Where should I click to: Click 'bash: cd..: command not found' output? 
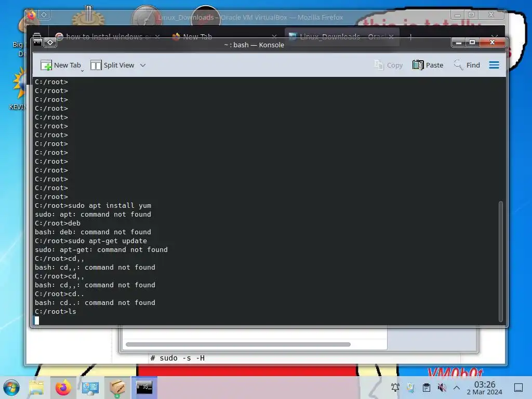(95, 303)
